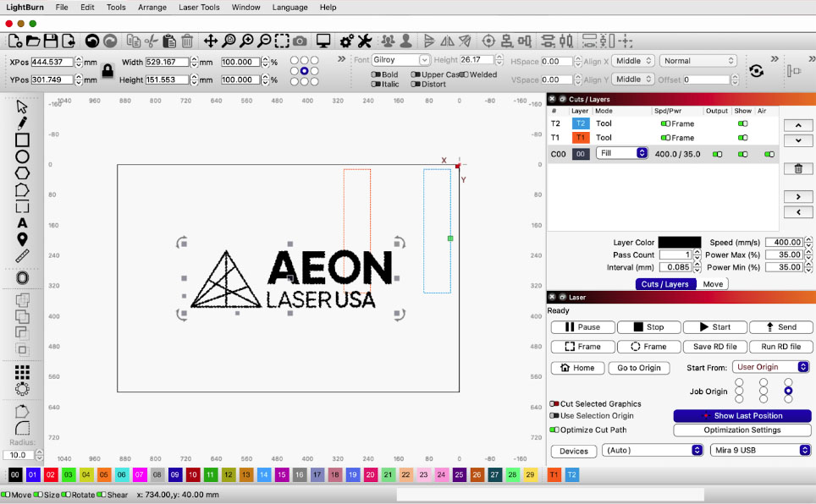Choose the Rectangle drawing tool
Screen dimensions: 816x504
point(22,140)
